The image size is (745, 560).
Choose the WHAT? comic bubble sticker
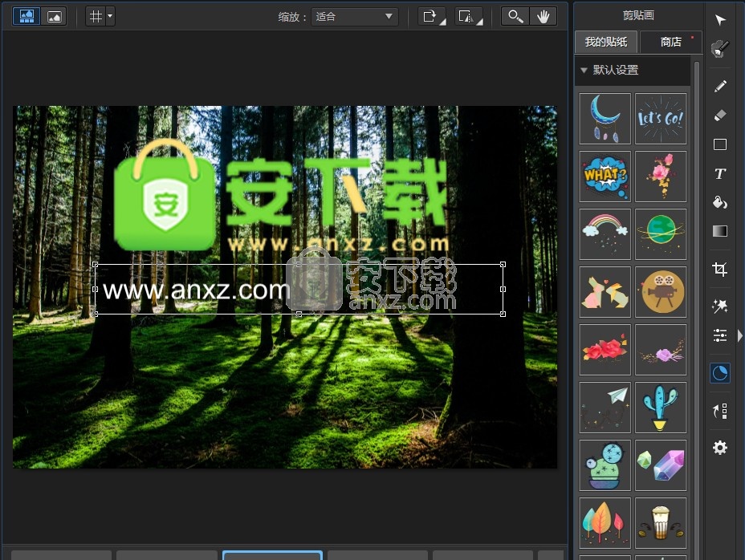pos(605,177)
